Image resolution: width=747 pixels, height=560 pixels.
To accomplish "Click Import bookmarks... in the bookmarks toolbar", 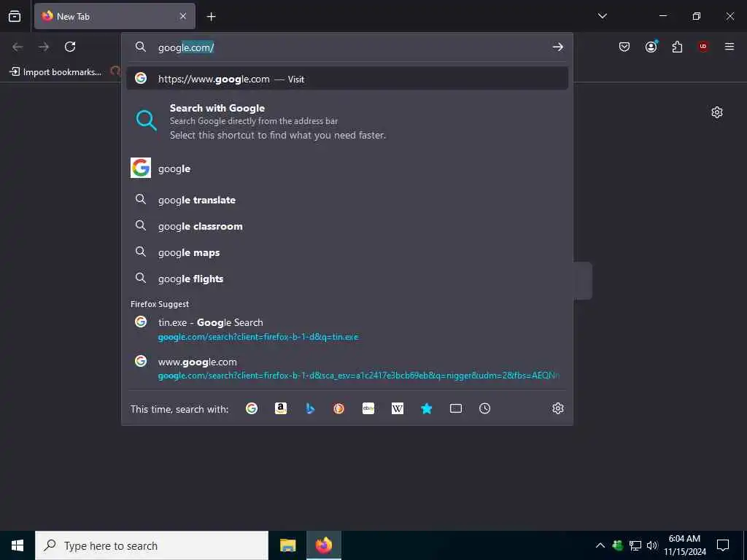I will 55,72.
